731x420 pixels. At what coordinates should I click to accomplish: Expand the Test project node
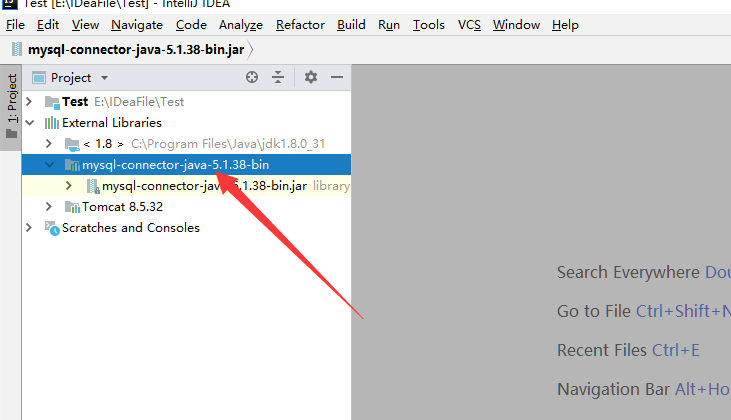pyautogui.click(x=29, y=101)
